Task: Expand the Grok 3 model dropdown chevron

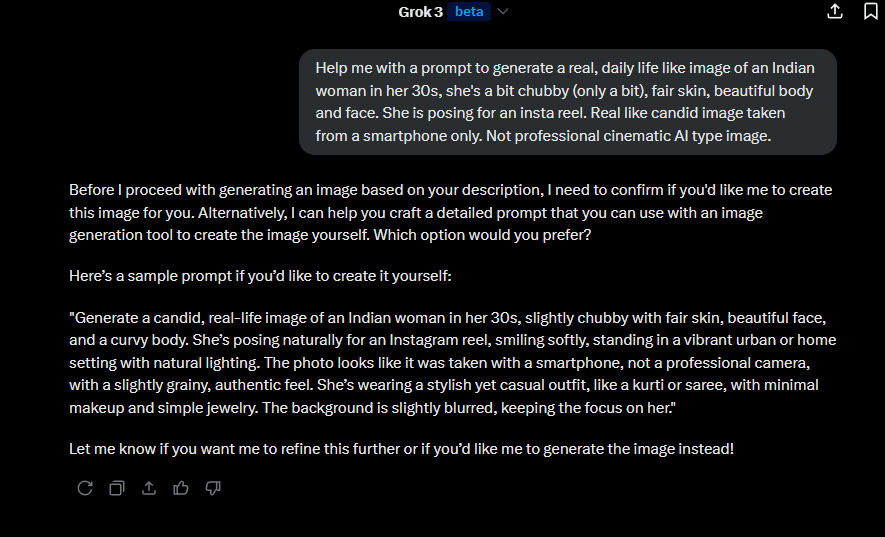Action: click(503, 12)
